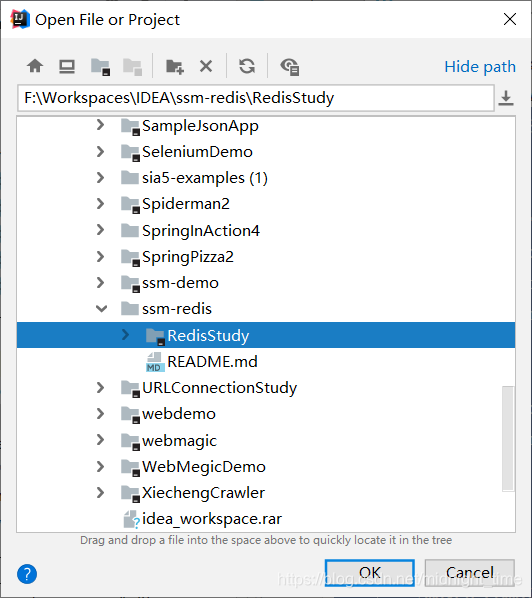The height and width of the screenshot is (598, 532).
Task: Expand the SampleJsonApp tree node
Action: 100,125
